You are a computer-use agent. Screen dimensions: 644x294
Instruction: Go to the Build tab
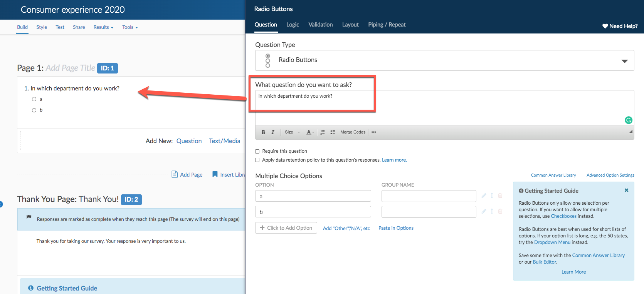point(22,27)
